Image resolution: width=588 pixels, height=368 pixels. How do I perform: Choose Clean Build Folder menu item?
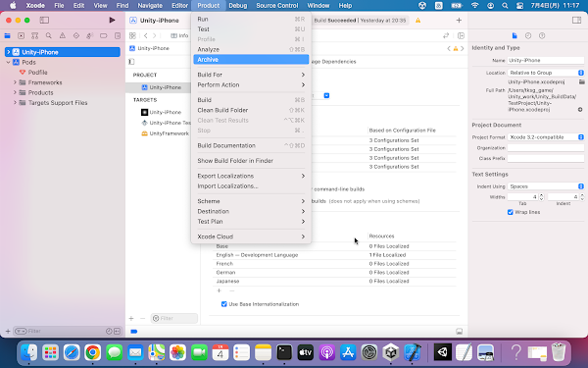tap(251, 110)
